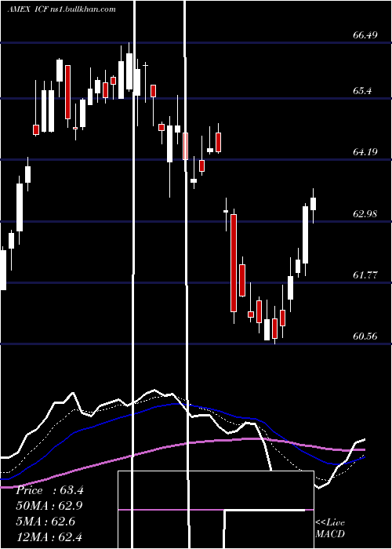Click the 50MA : 62.9 readout
The width and height of the screenshot is (392, 549).
[49, 506]
